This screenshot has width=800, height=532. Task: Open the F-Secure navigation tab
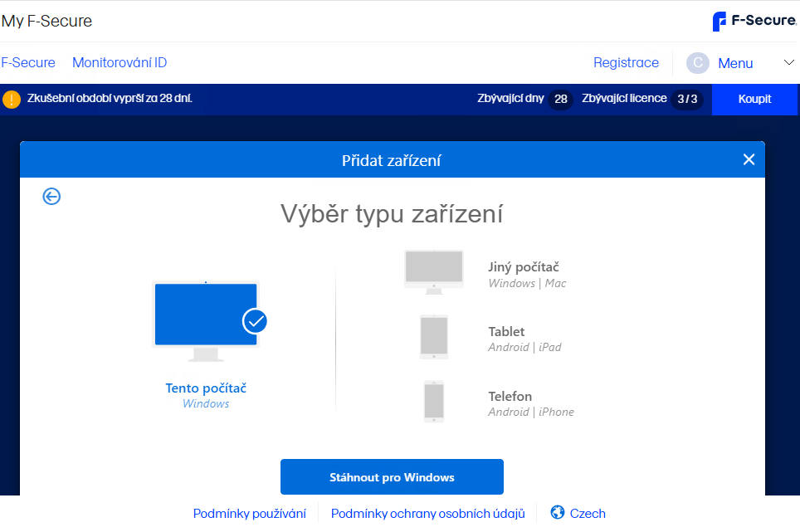coord(28,63)
